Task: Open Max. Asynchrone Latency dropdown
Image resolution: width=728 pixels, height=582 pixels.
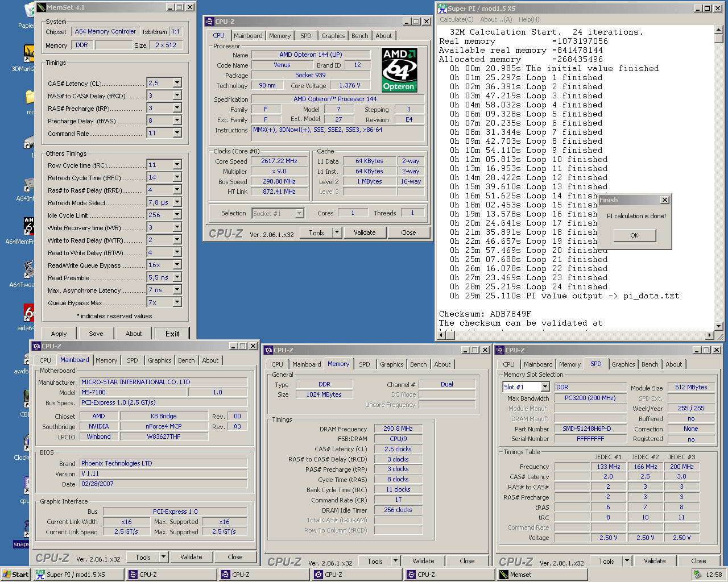Action: 177,290
